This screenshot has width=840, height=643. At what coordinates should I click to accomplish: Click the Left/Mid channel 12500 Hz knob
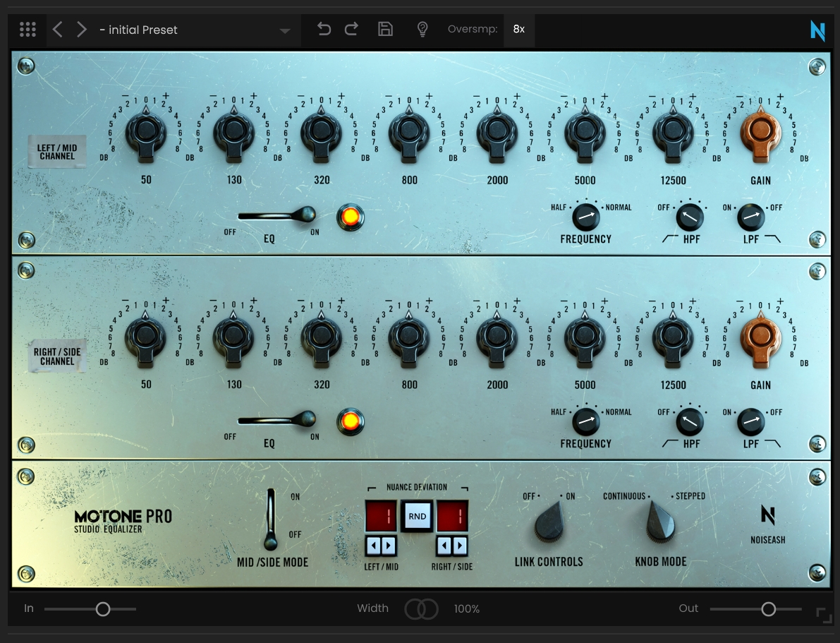click(x=673, y=133)
